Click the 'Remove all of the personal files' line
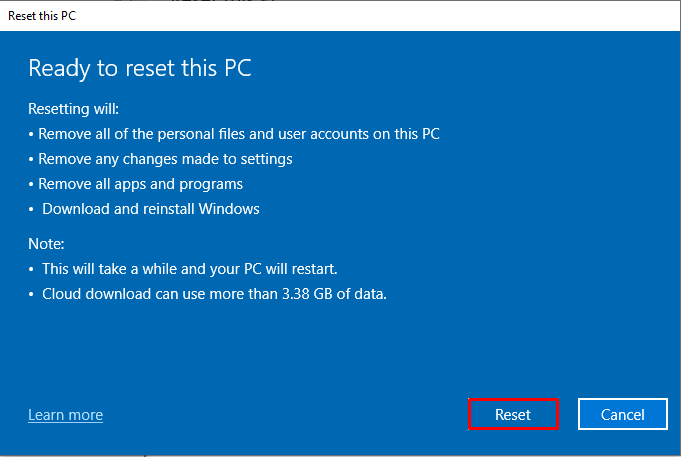This screenshot has height=457, width=681. point(239,134)
